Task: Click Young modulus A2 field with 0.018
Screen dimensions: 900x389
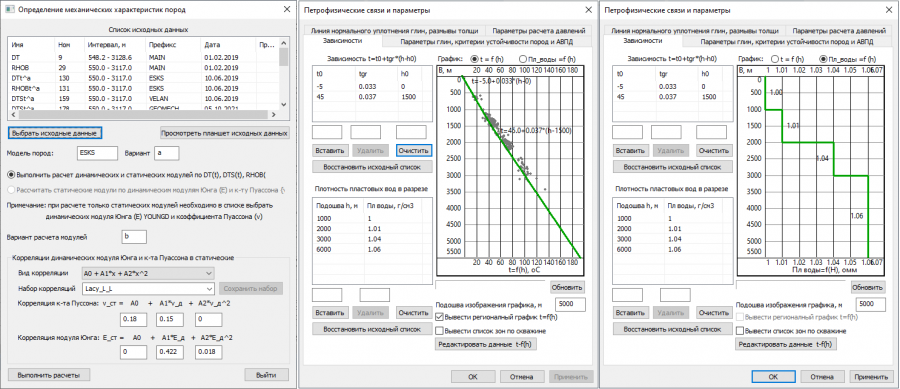Action: coord(208,353)
